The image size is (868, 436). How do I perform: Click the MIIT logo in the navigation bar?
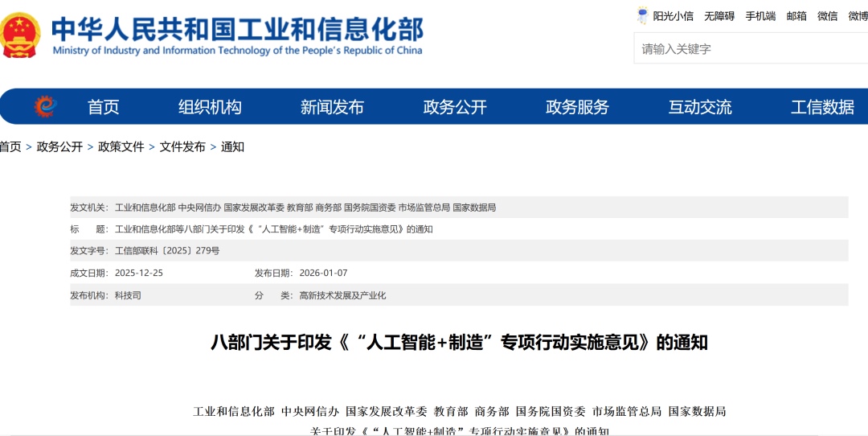pos(45,106)
